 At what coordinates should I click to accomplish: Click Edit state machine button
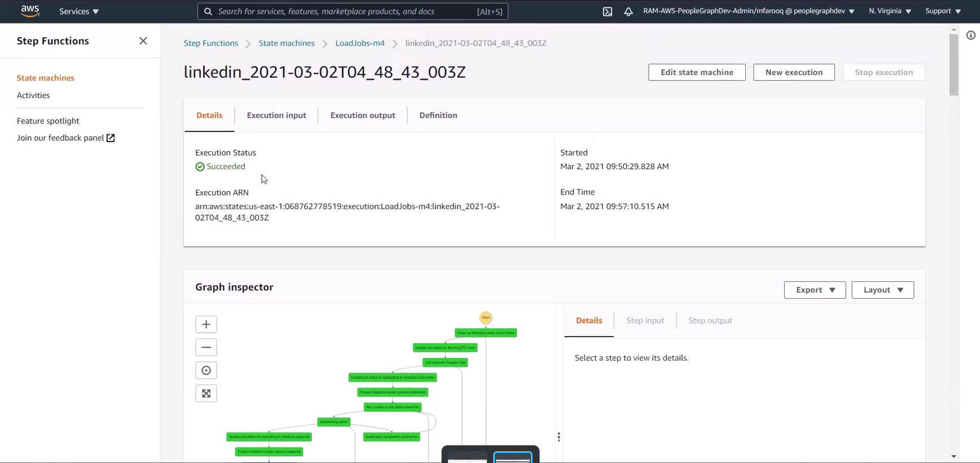tap(697, 72)
